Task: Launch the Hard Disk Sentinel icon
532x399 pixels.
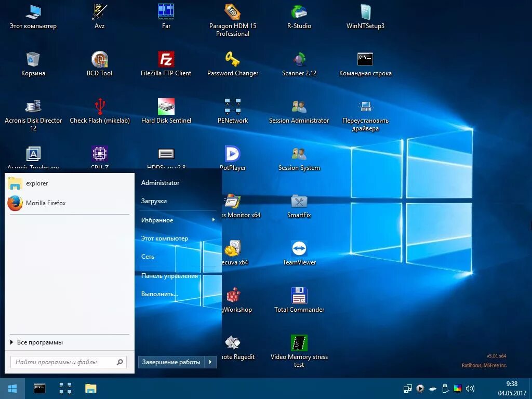Action: click(x=166, y=111)
